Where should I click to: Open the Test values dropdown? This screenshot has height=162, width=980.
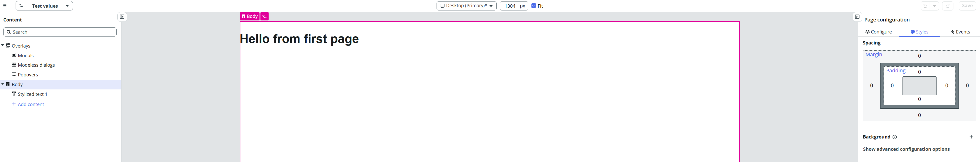44,6
